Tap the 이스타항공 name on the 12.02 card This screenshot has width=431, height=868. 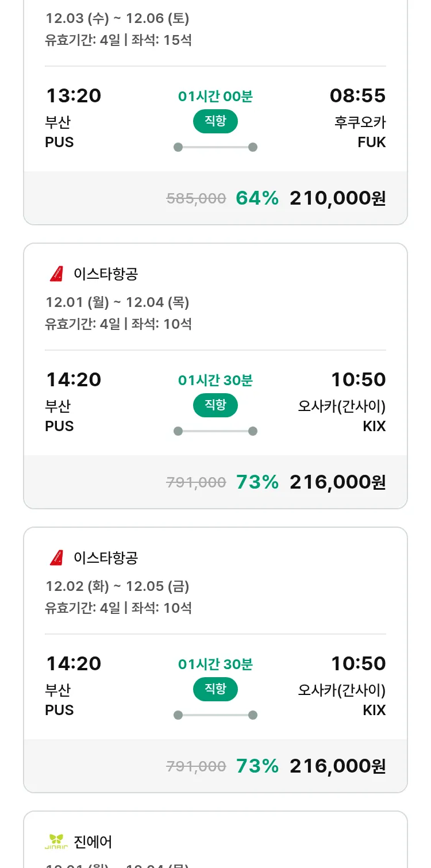[106, 558]
